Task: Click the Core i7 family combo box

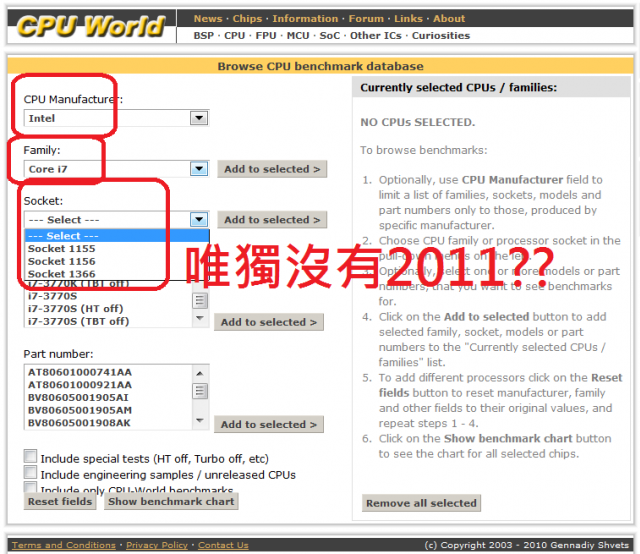Action: (116, 169)
